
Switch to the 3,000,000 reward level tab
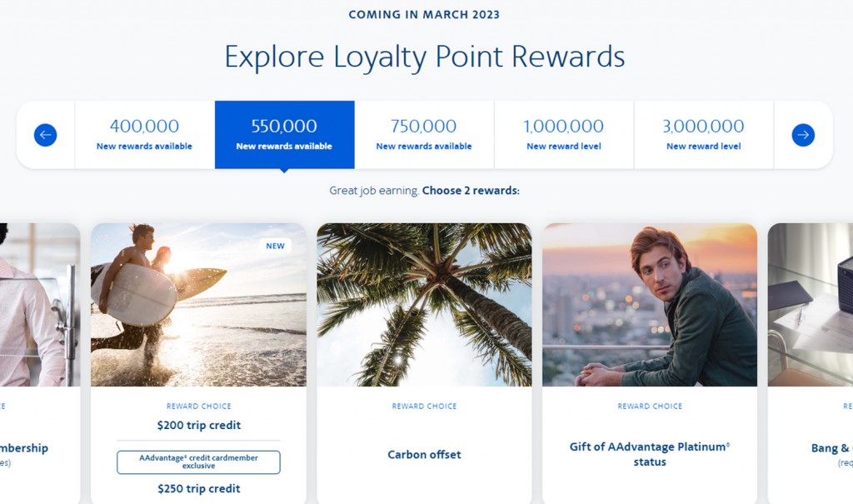(704, 135)
